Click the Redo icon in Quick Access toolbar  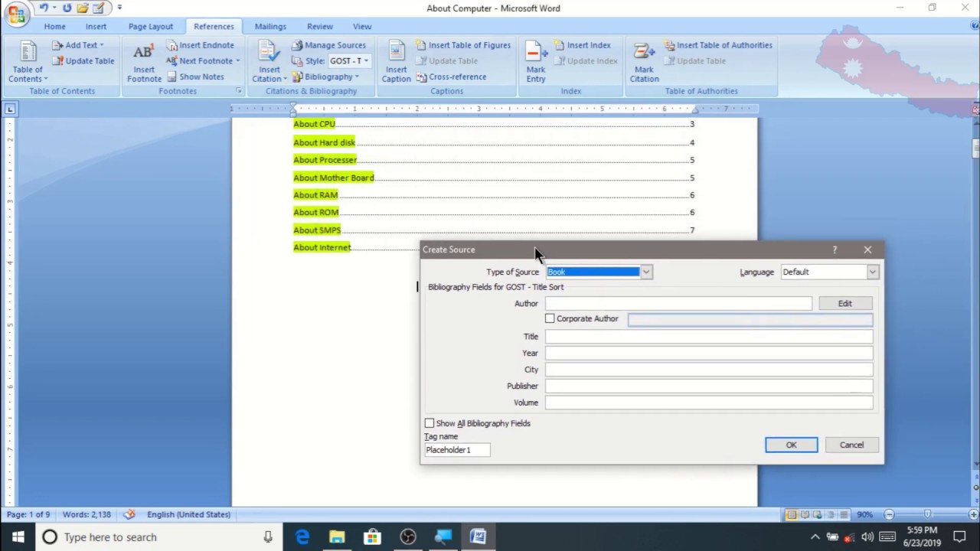pos(67,8)
